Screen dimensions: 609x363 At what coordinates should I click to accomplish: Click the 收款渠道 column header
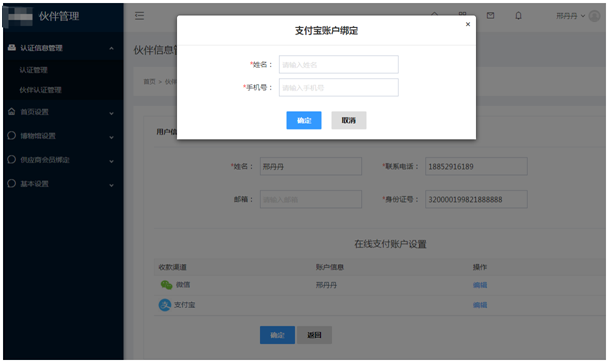pyautogui.click(x=172, y=267)
